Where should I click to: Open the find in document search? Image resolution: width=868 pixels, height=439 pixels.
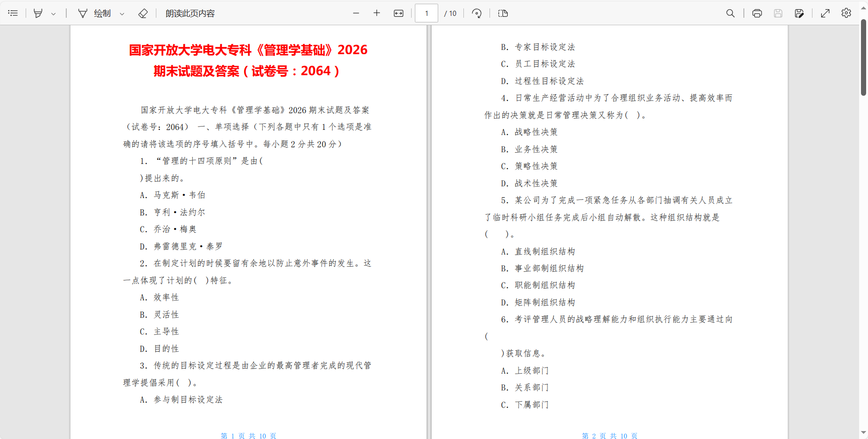pos(730,13)
